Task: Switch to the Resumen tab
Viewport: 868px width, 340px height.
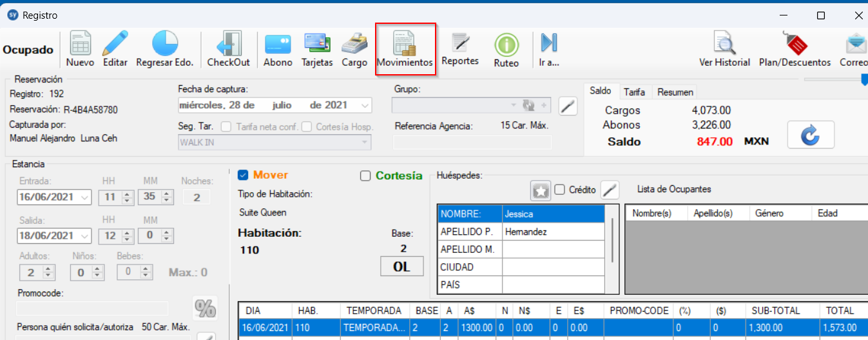Action: 675,92
